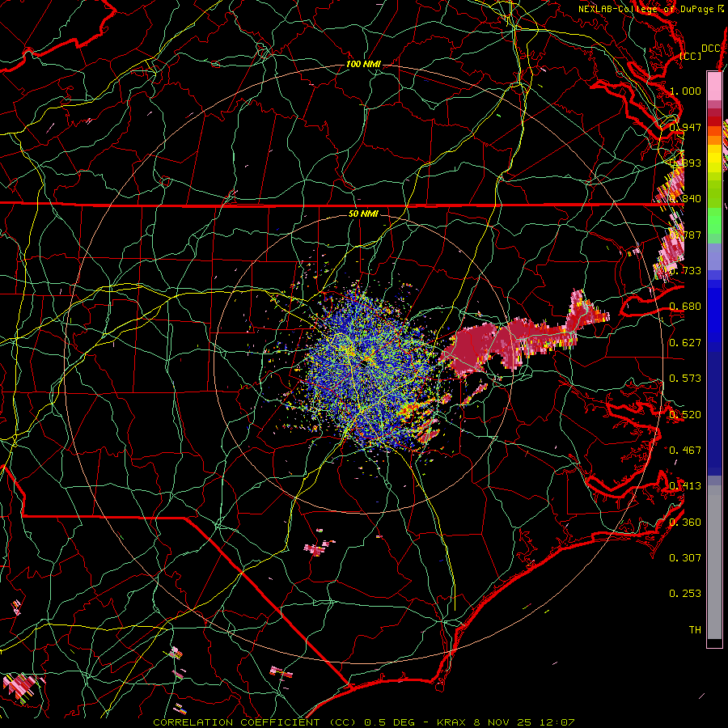The height and width of the screenshot is (728, 728).
Task: Select the 0.467 legend value
Action: (x=685, y=450)
